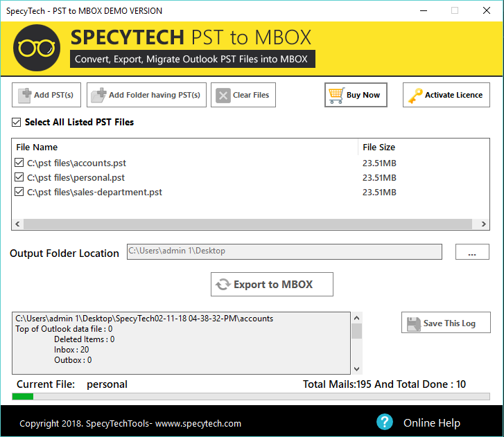504x437 pixels.
Task: Select the C:\pst files\accounts.pst row text
Action: coord(76,163)
